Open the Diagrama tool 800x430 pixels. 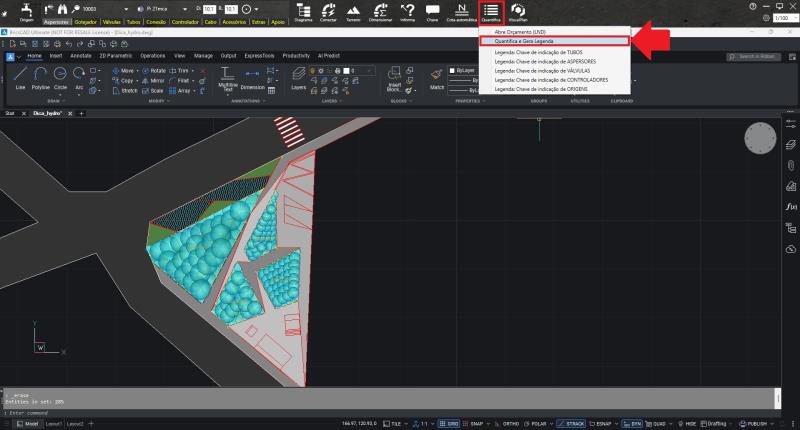[x=303, y=10]
